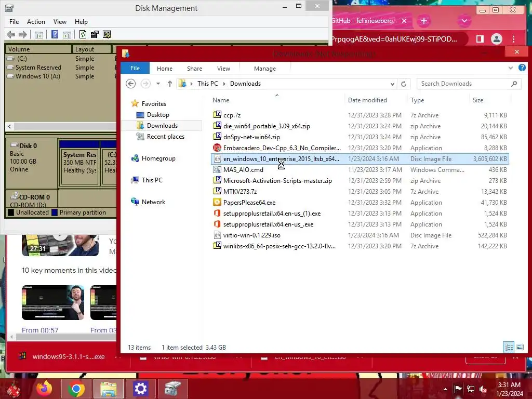Switch to large icons view in Explorer status bar

coord(520,347)
